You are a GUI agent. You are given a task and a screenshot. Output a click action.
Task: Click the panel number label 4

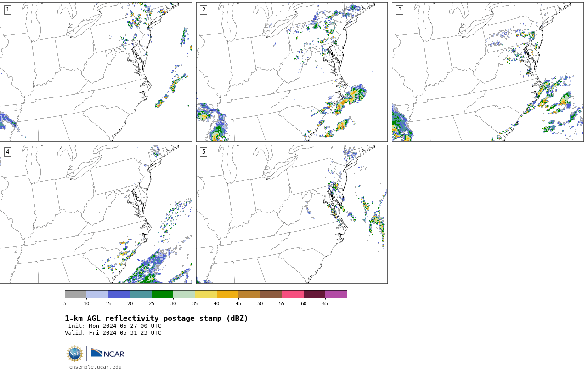tap(7, 152)
